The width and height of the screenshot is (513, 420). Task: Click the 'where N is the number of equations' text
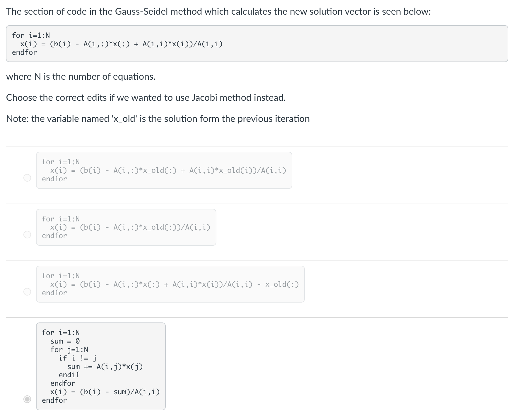tap(81, 77)
